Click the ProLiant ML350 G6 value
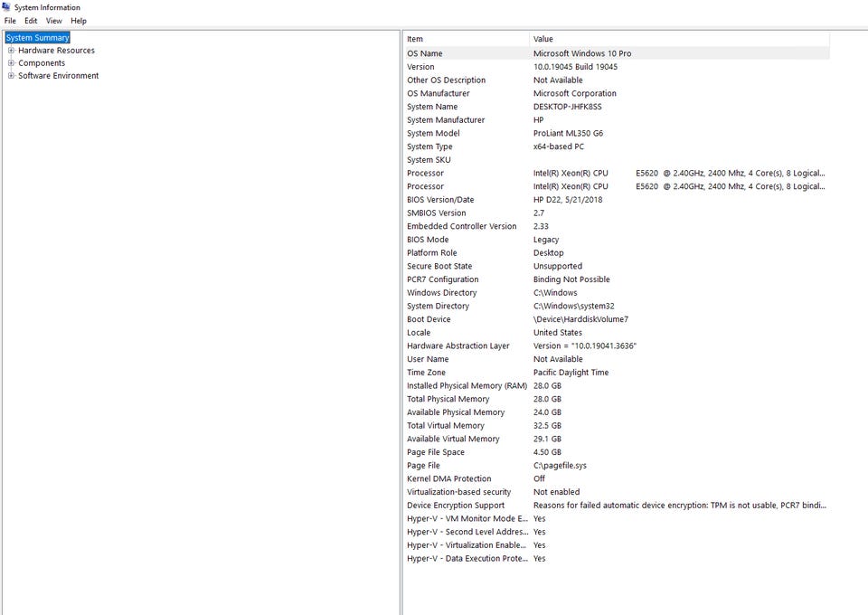 (568, 134)
